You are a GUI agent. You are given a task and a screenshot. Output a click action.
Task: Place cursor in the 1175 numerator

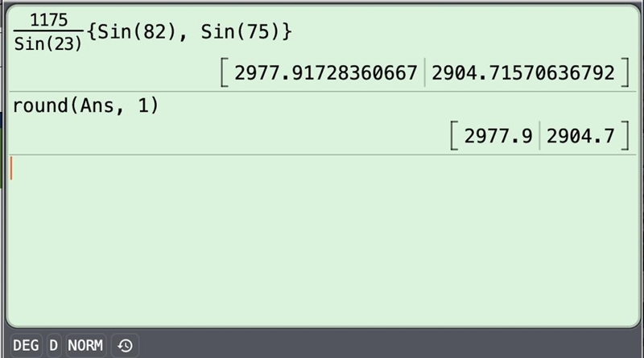click(48, 19)
